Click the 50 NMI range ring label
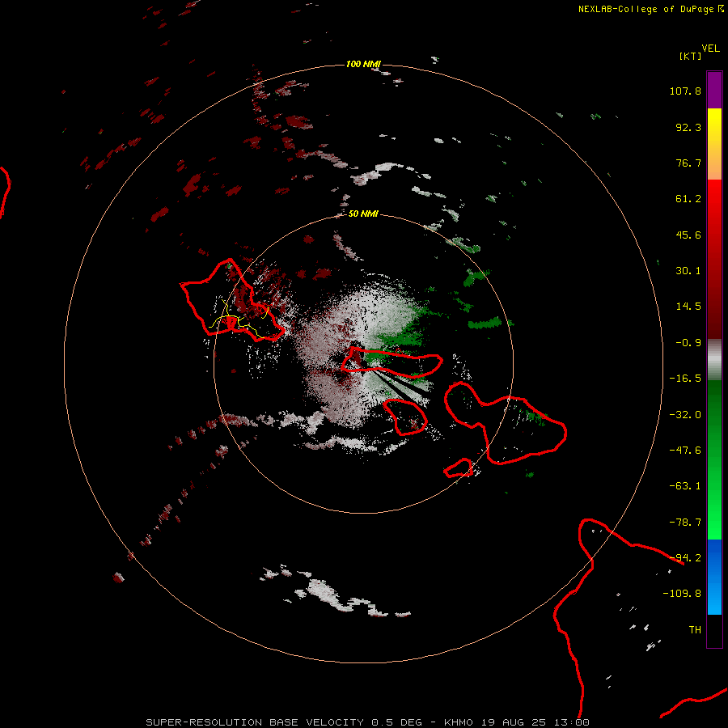 pyautogui.click(x=363, y=214)
